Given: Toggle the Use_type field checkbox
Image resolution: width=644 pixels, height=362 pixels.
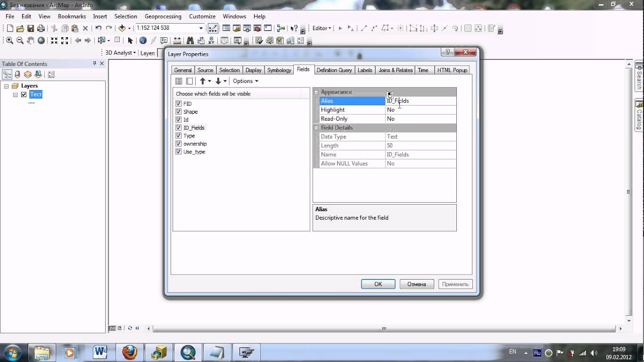Looking at the screenshot, I should [x=178, y=152].
